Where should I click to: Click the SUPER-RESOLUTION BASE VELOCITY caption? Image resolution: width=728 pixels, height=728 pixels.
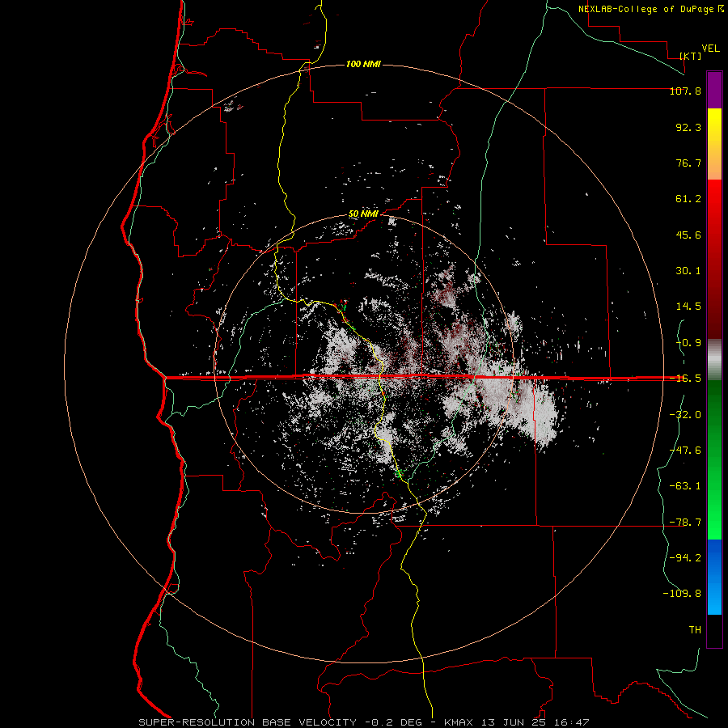click(248, 722)
